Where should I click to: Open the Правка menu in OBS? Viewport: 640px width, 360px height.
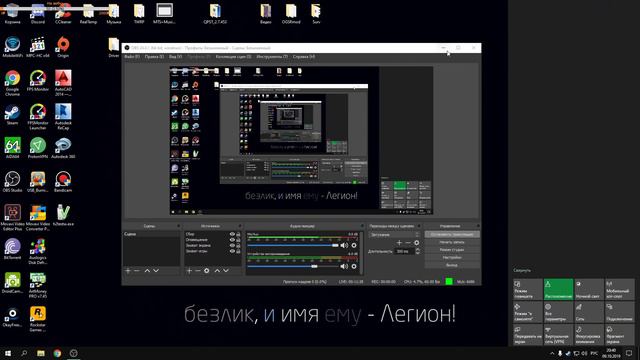(154, 57)
